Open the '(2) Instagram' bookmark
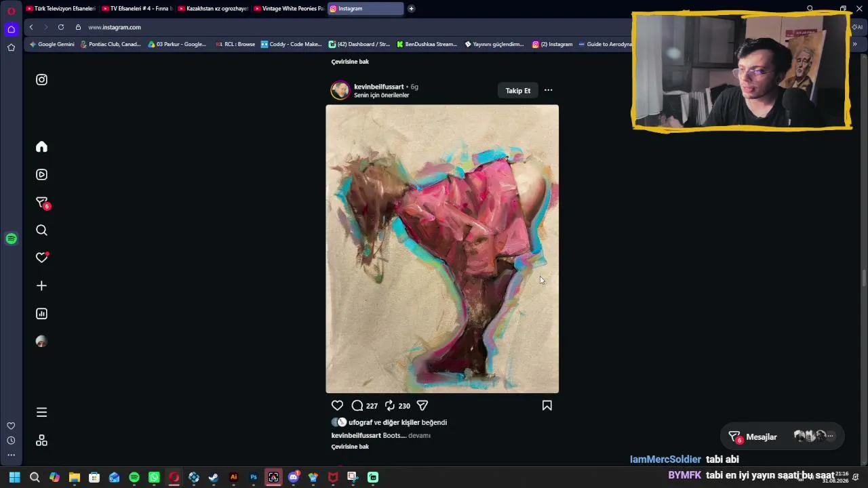This screenshot has height=488, width=868. tap(552, 44)
